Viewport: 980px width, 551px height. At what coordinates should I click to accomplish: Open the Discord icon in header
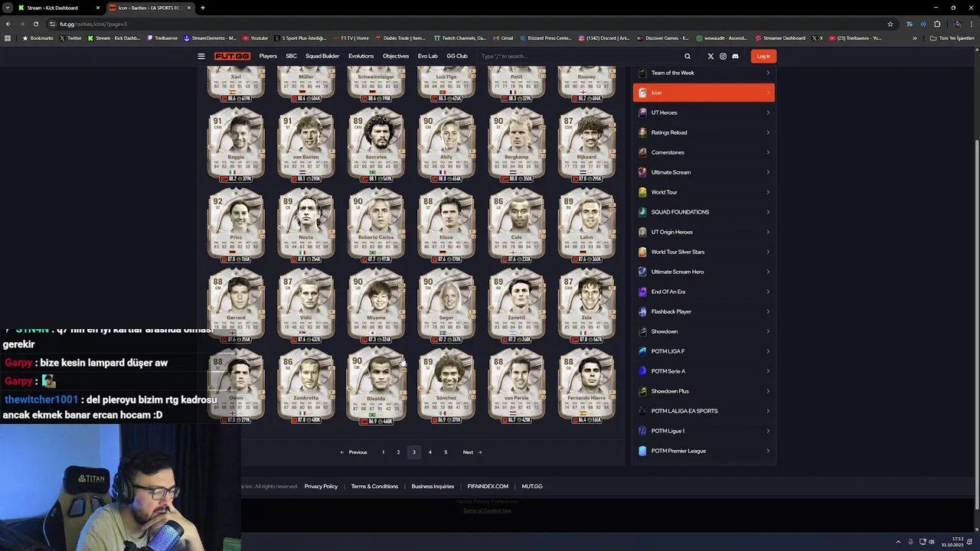coord(735,56)
